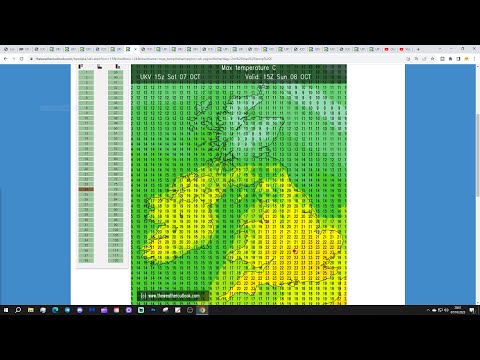Select forecast step 45
This screenshot has height=360, width=480.
(116, 103)
